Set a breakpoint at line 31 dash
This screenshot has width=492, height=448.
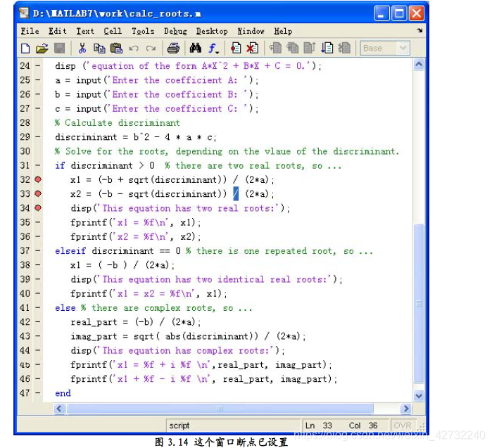click(x=38, y=165)
